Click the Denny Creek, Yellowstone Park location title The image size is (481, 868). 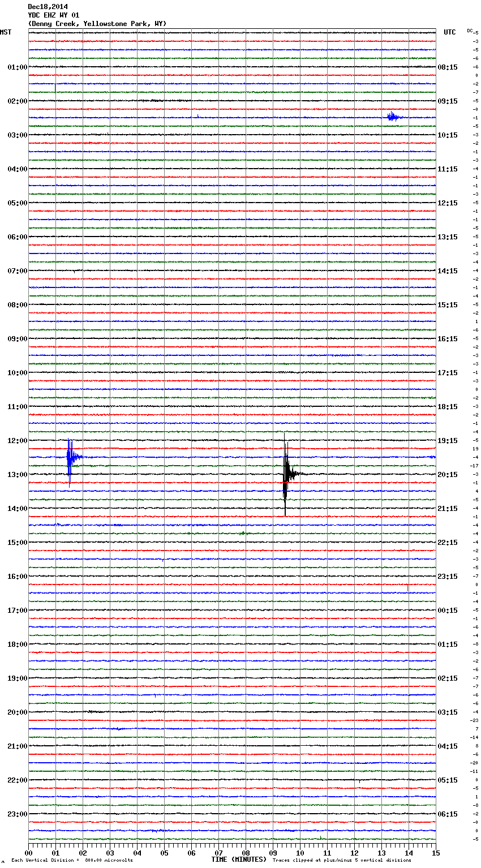click(97, 24)
